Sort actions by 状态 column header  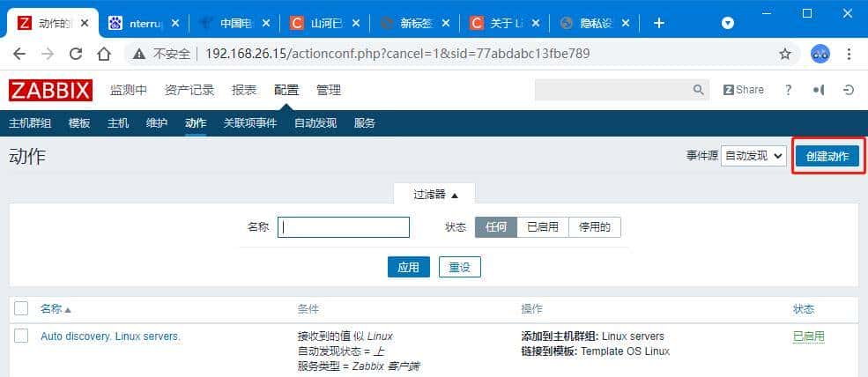(804, 309)
